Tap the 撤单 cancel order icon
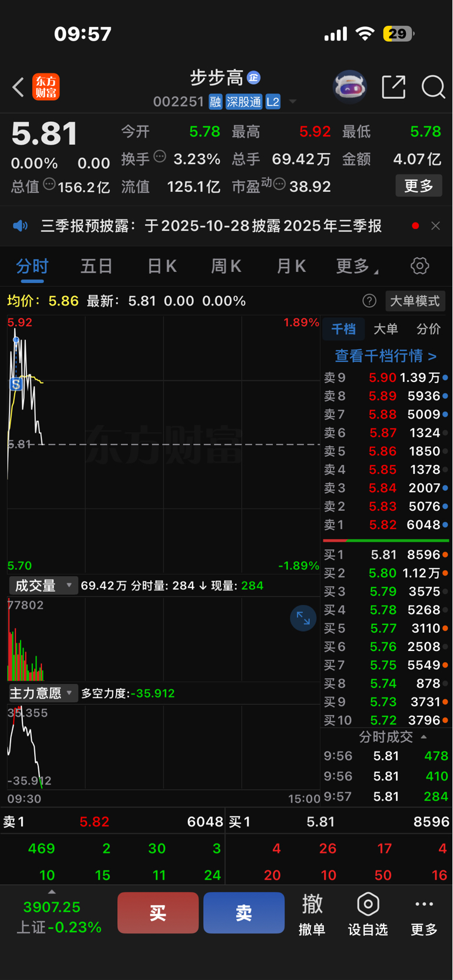 (x=312, y=913)
